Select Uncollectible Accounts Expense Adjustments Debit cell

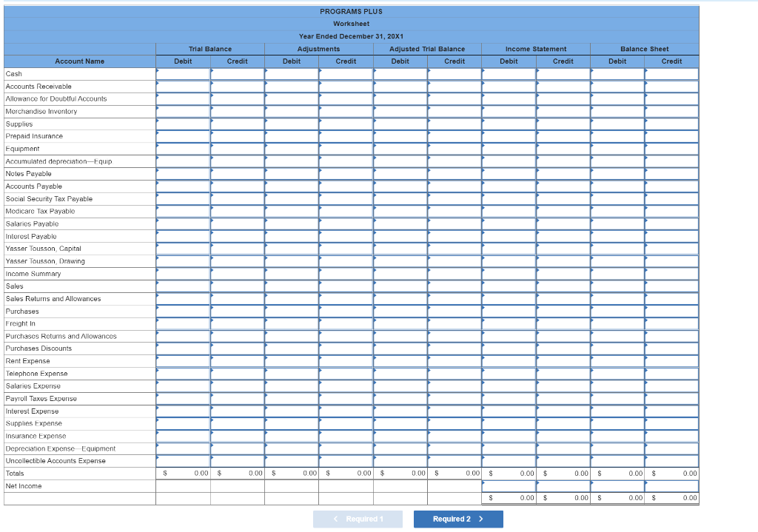pos(292,461)
